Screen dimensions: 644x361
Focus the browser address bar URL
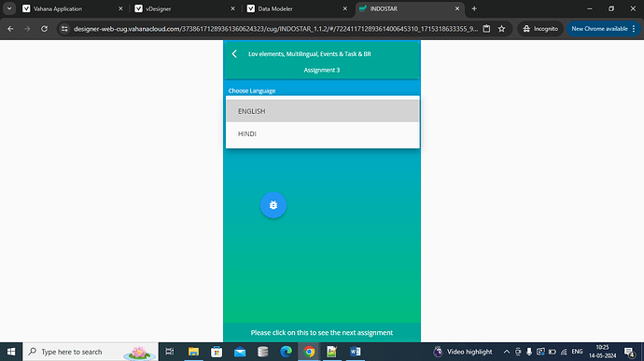(x=275, y=29)
